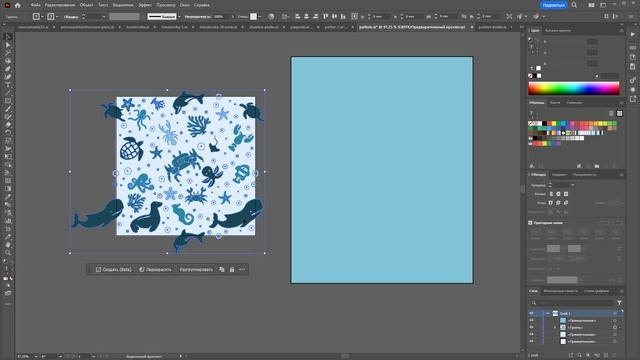The height and width of the screenshot is (360, 640).
Task: Open the Layers panel options menu
Action: 622,291
